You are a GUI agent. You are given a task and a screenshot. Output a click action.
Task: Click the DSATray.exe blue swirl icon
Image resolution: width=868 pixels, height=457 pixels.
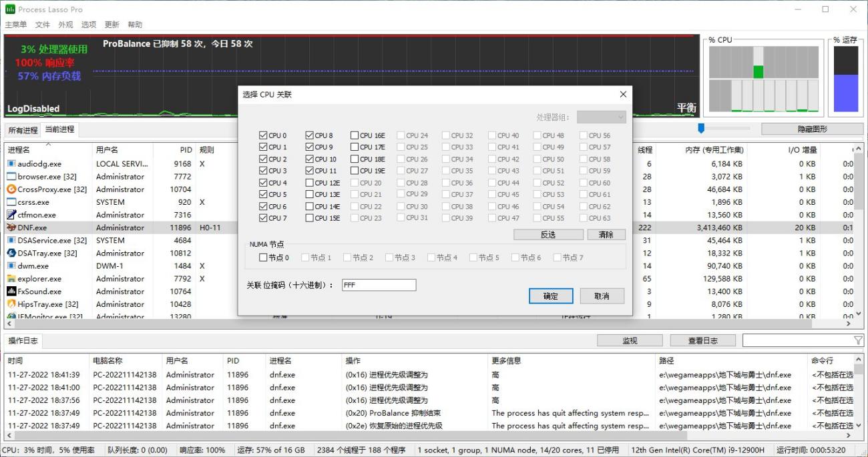point(12,253)
